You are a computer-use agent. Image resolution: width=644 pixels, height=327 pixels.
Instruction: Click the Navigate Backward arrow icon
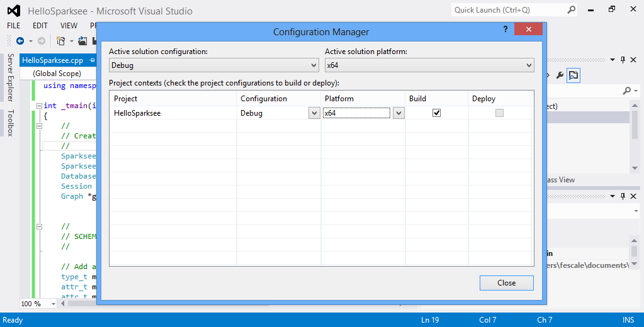pos(20,41)
